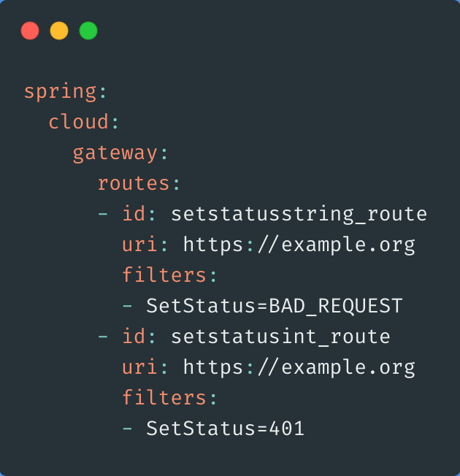This screenshot has width=460, height=476.
Task: Click the yellow minimize window dot
Action: (59, 31)
